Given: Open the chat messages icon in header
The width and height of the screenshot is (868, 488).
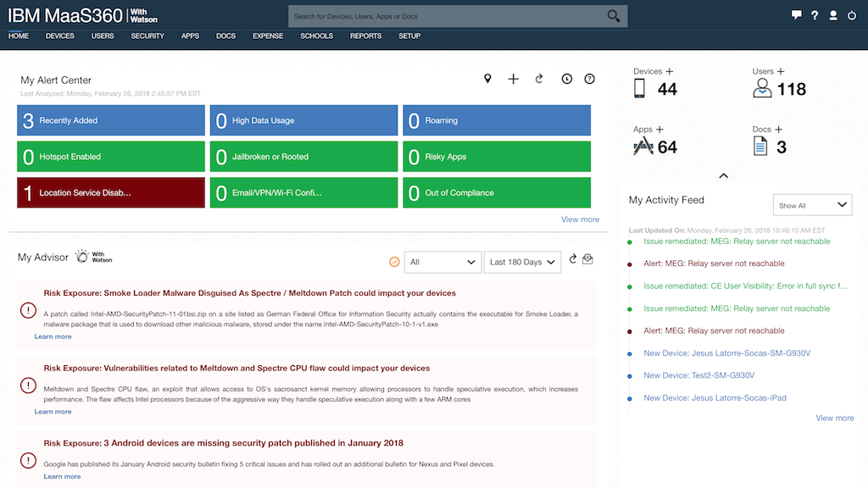Looking at the screenshot, I should point(796,15).
